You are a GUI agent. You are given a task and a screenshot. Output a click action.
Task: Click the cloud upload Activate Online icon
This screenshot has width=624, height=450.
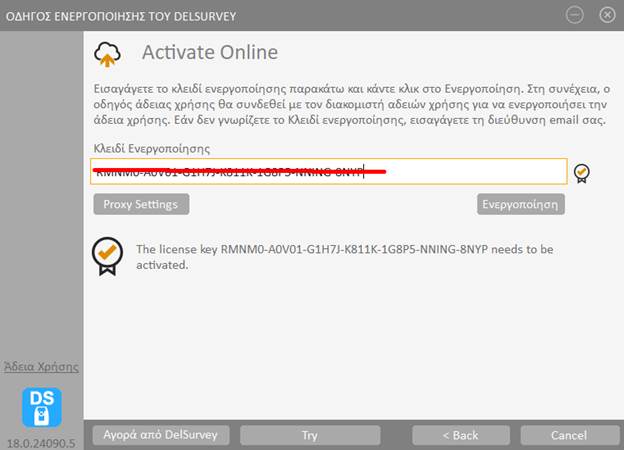[x=108, y=54]
